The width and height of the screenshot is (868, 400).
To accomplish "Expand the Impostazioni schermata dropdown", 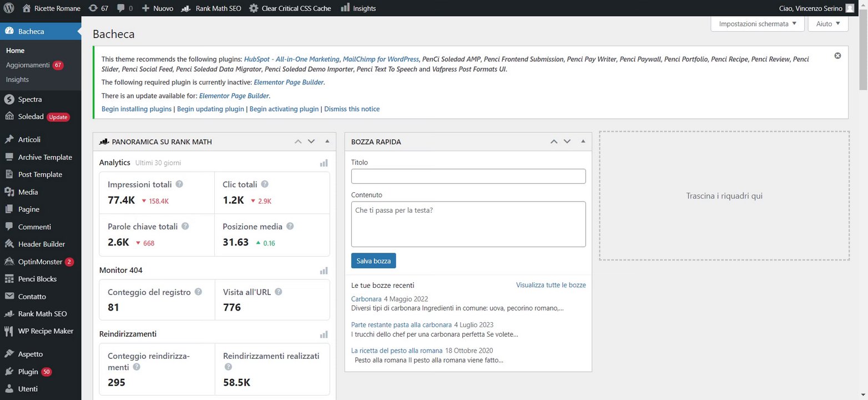I will pyautogui.click(x=757, y=24).
